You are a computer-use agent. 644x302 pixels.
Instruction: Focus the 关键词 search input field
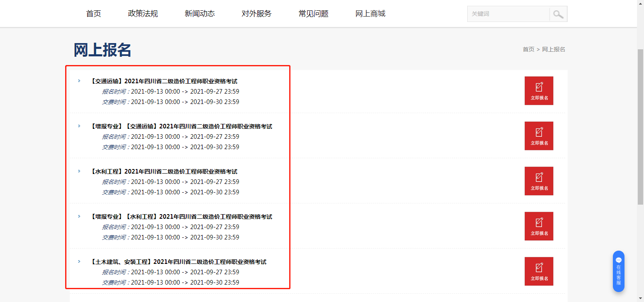point(508,14)
